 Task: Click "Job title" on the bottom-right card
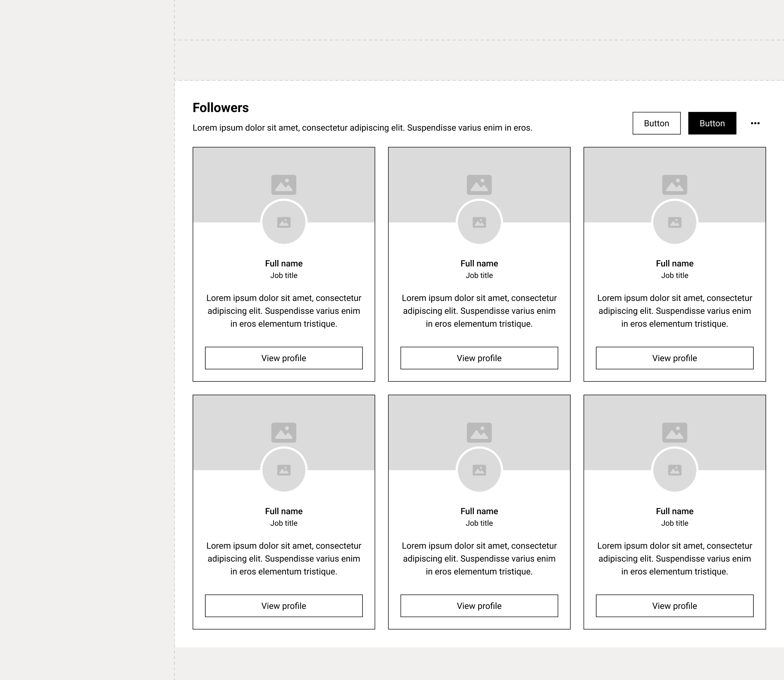675,523
